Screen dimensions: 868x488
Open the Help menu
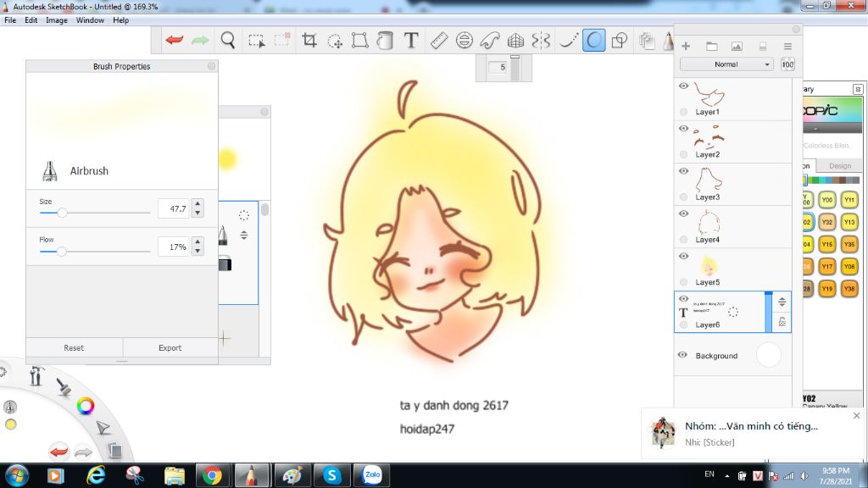pyautogui.click(x=120, y=20)
